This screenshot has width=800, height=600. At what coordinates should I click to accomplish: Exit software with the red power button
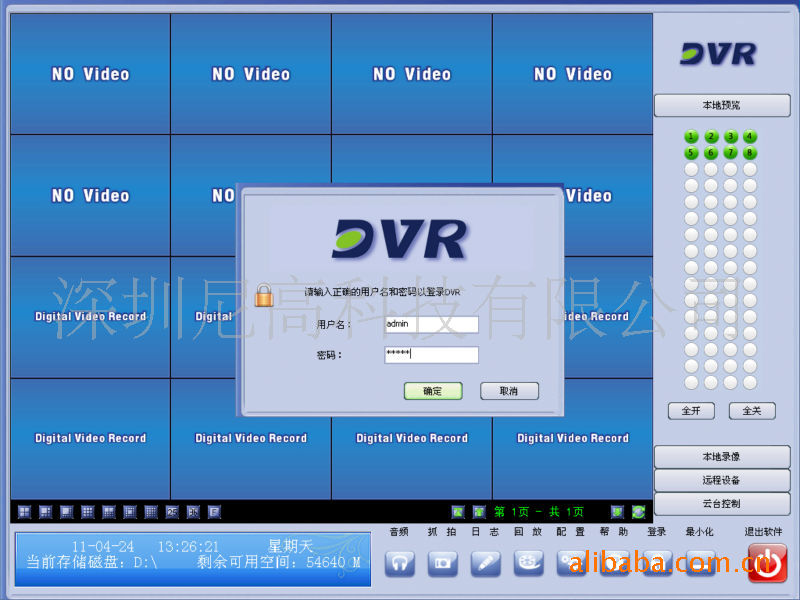[767, 563]
